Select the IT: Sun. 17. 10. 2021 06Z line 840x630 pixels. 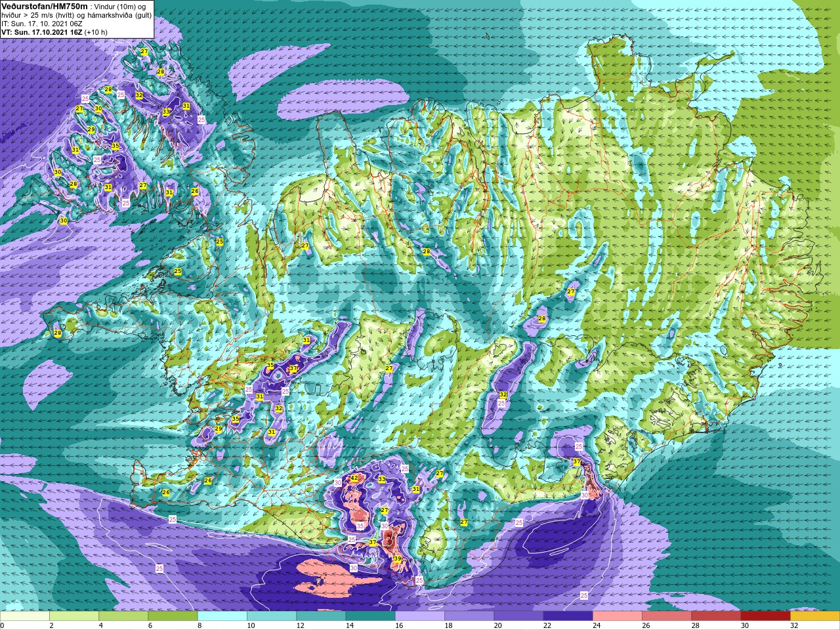(x=42, y=24)
